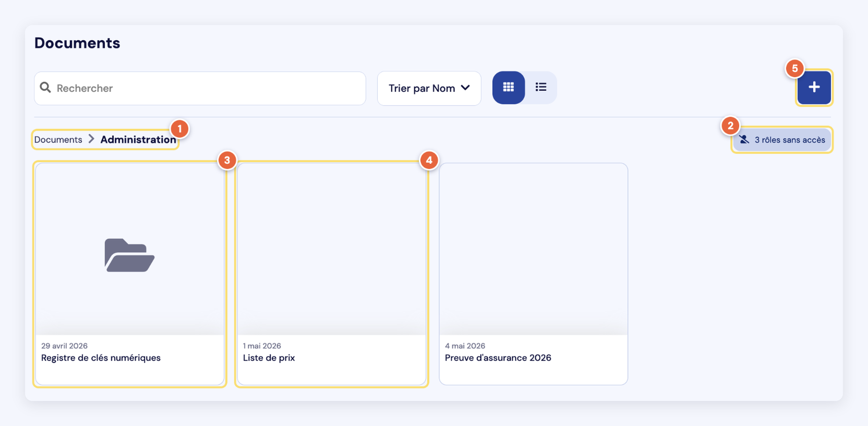Open the Registre de clés numériques folder icon
This screenshot has height=426, width=868.
click(129, 255)
